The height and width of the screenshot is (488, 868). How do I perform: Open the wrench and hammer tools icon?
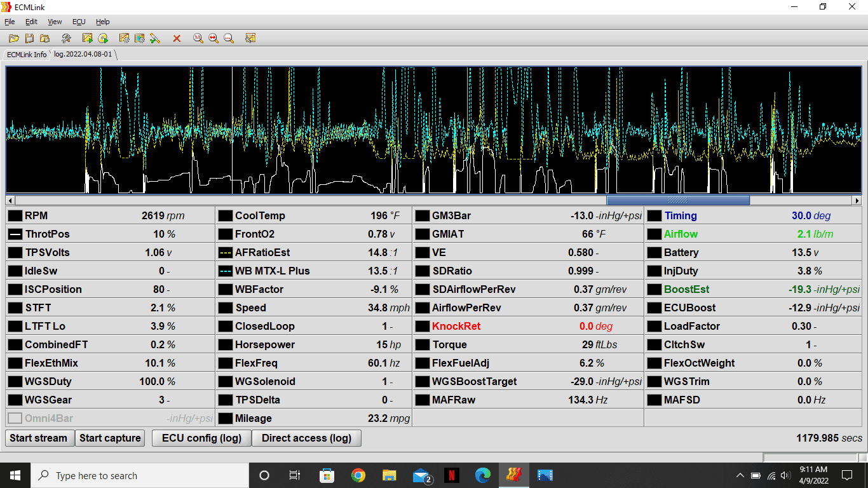(x=66, y=39)
